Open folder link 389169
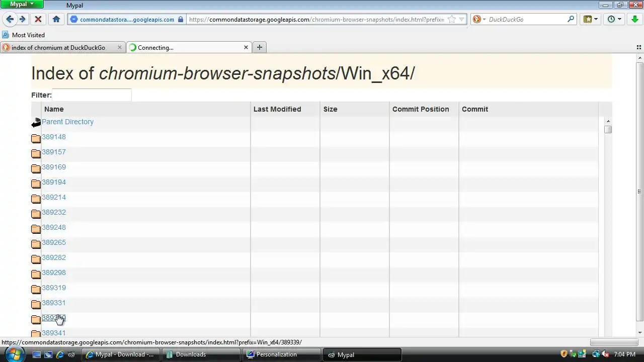The image size is (644, 362). [54, 167]
